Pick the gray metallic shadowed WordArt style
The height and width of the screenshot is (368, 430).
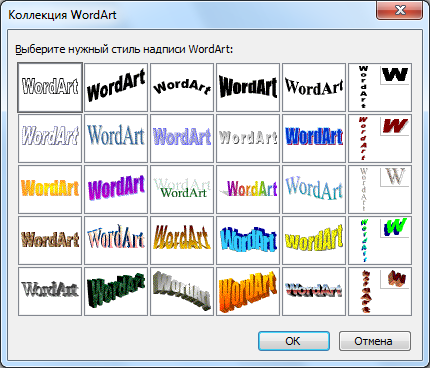50,291
